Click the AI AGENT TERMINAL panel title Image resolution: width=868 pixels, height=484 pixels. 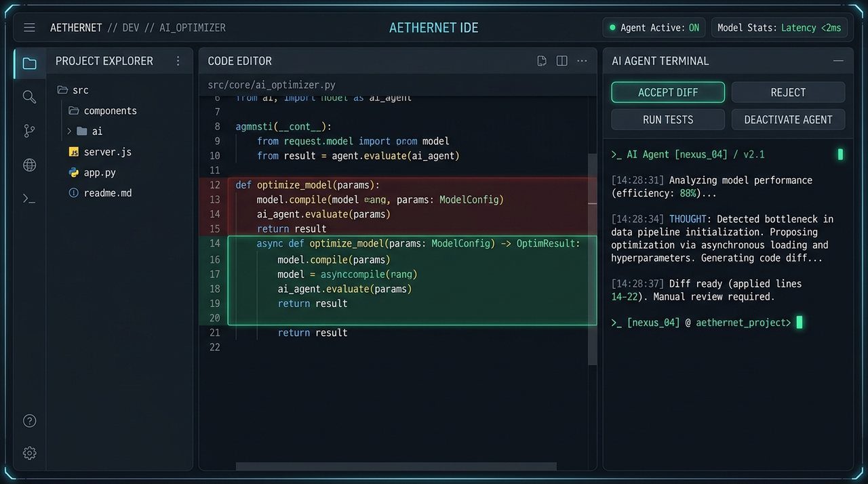pyautogui.click(x=660, y=61)
